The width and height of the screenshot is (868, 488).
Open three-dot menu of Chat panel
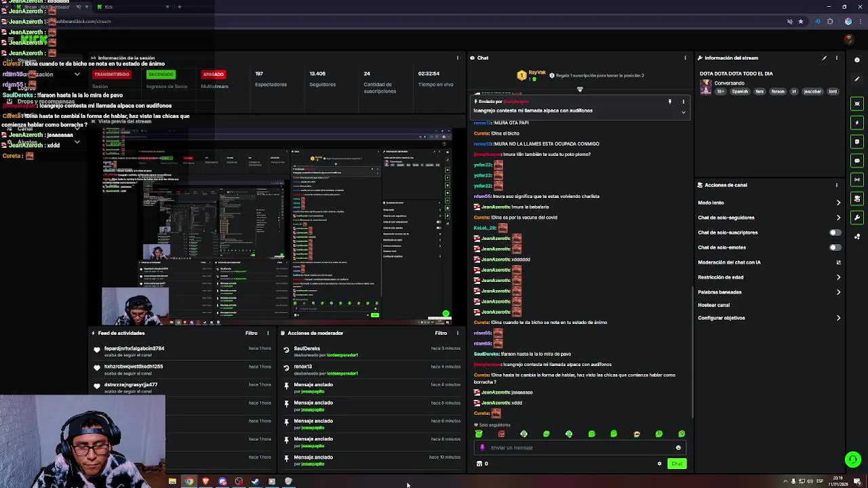coord(686,58)
